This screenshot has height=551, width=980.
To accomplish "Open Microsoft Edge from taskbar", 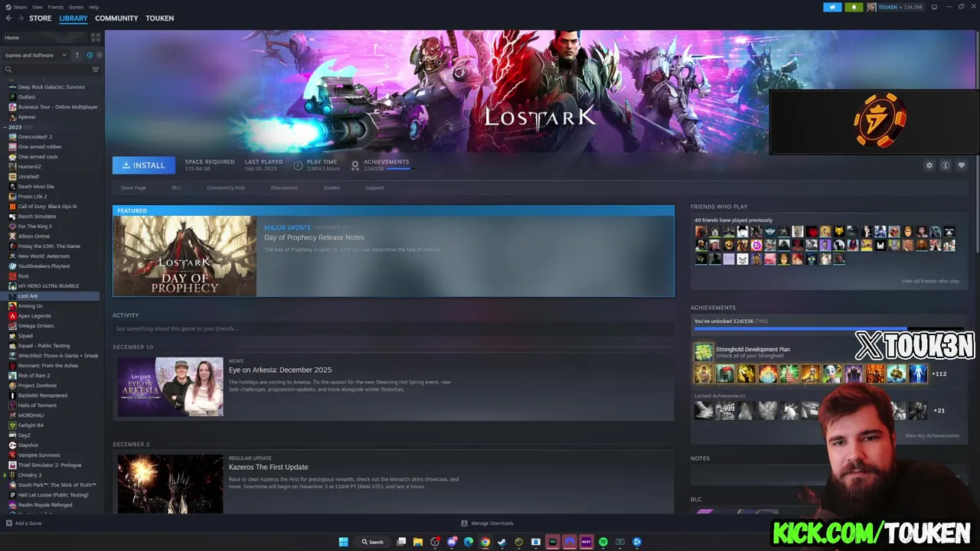I will [x=469, y=542].
